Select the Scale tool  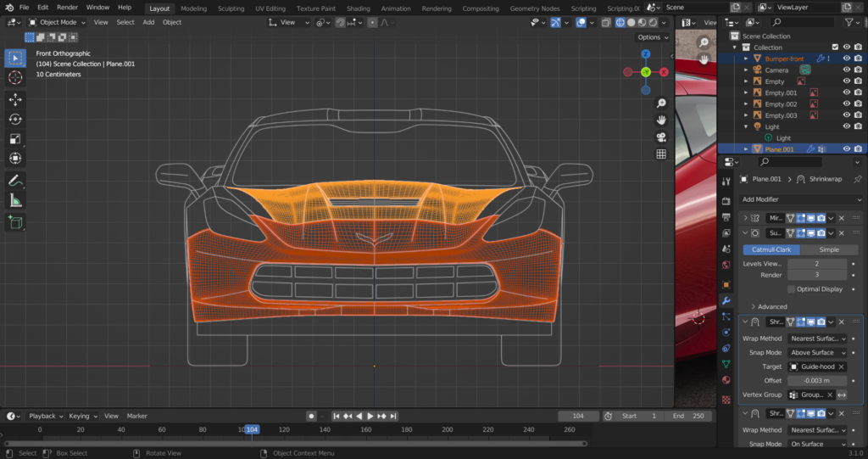[x=15, y=138]
